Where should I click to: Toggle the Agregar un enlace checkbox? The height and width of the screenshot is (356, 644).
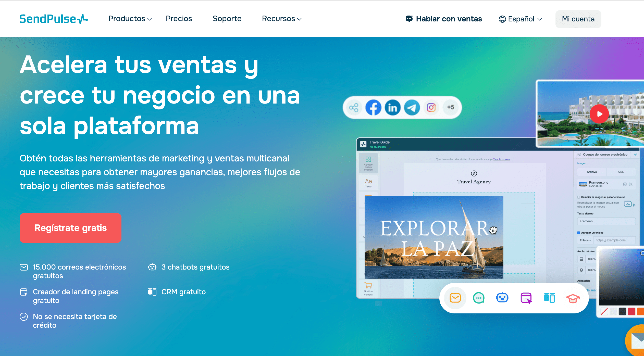579,233
